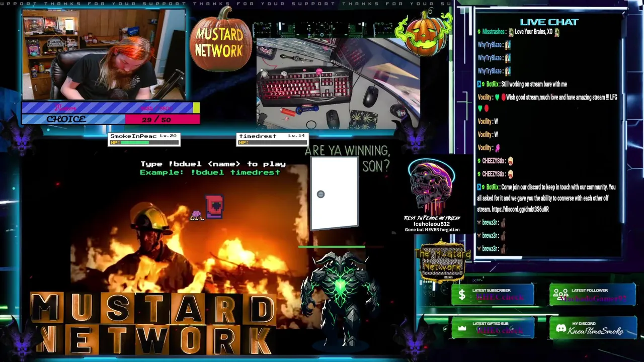Click SmokeInPeac's green HP bar
The image size is (644, 362).
tap(134, 142)
